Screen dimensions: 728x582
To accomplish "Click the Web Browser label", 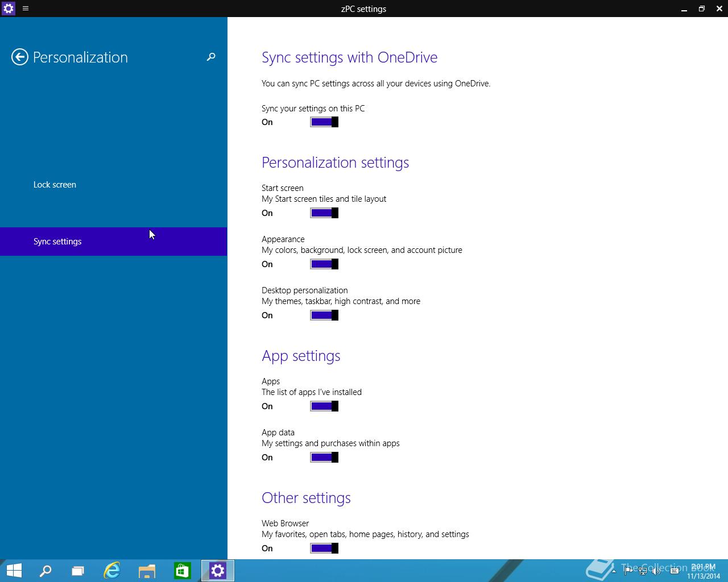I will point(285,523).
